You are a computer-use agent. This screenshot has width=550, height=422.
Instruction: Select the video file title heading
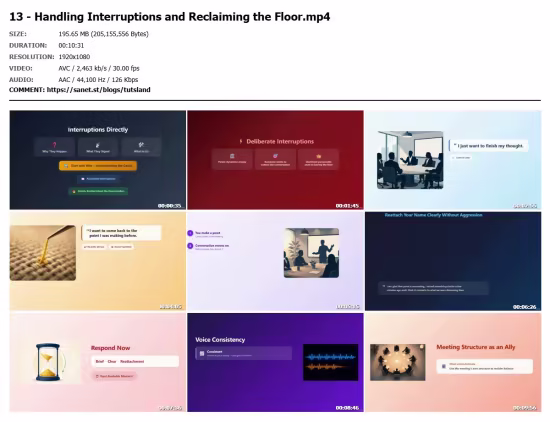click(x=169, y=16)
